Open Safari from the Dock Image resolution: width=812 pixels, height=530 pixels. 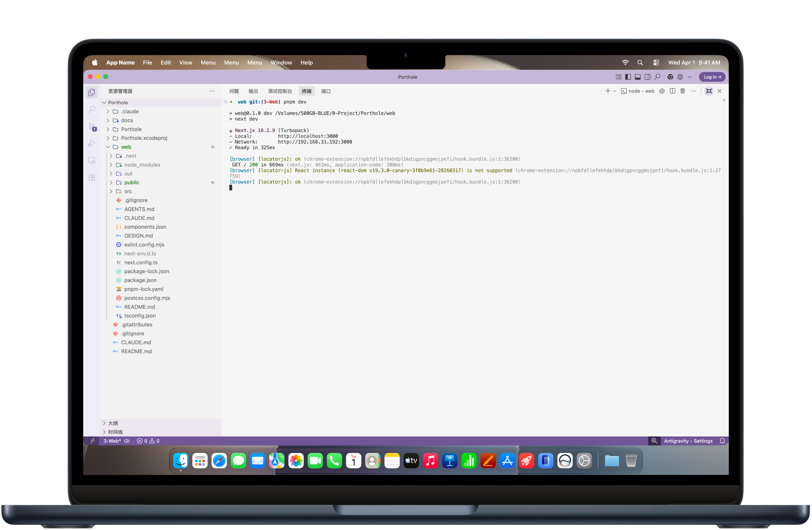click(219, 461)
